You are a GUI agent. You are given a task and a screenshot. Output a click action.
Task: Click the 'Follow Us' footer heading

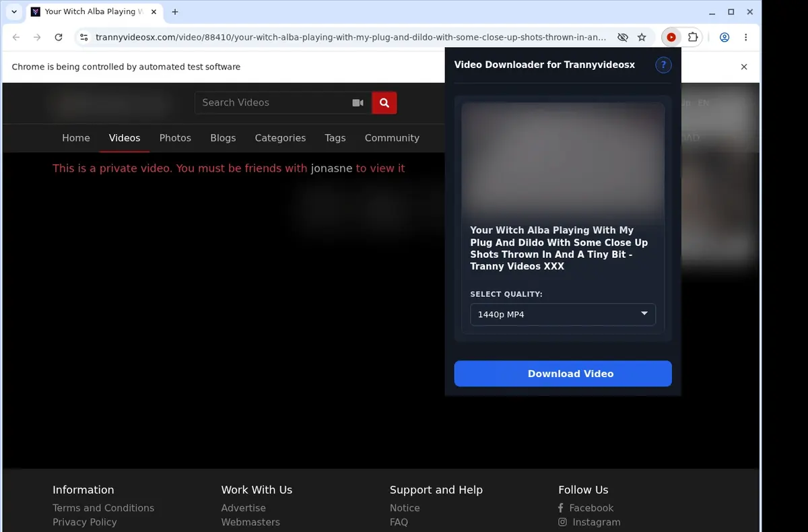point(583,490)
